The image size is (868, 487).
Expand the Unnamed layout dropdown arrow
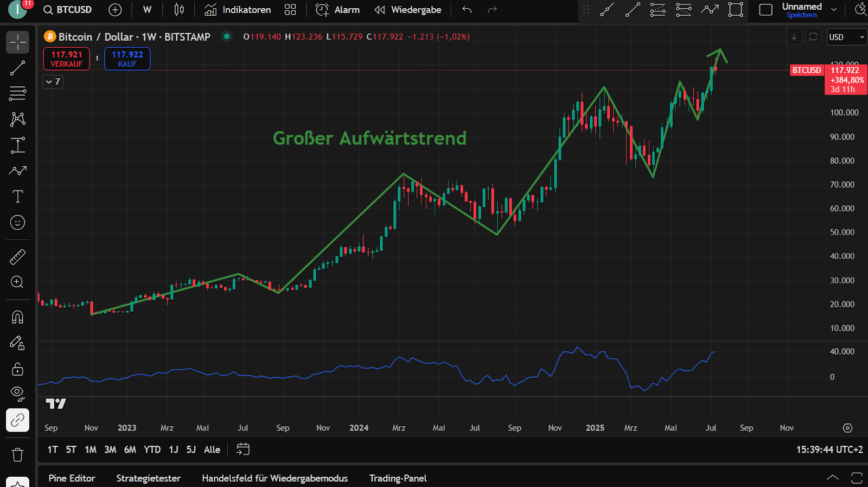(834, 10)
